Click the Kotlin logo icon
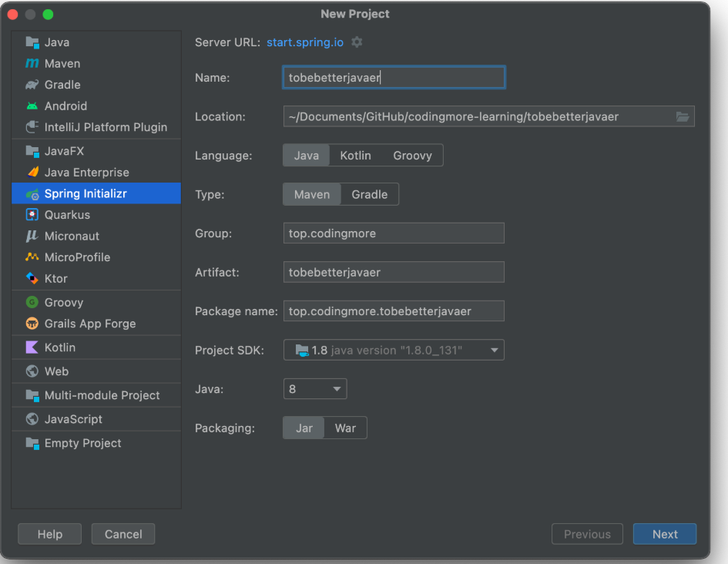This screenshot has width=728, height=564. (x=32, y=347)
